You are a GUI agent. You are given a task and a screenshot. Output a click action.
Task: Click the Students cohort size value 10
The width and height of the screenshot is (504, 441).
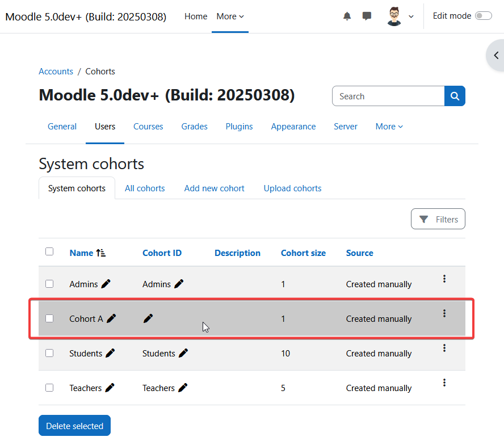click(x=285, y=354)
